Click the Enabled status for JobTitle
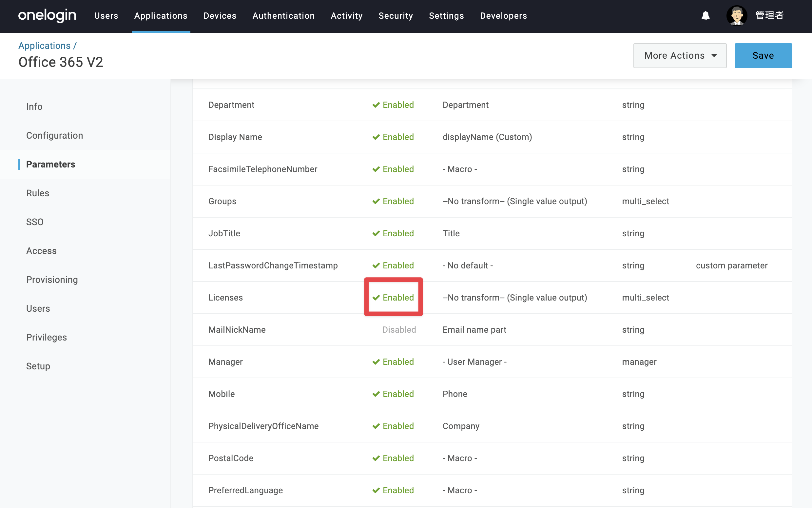The height and width of the screenshot is (508, 812). (x=393, y=233)
